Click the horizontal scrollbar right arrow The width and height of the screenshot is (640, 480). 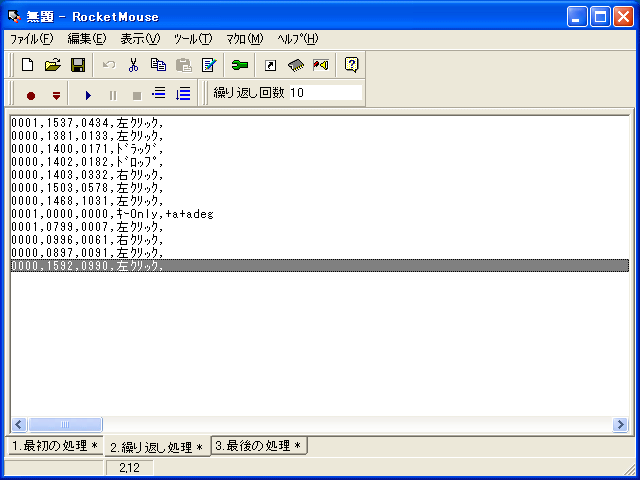click(620, 424)
